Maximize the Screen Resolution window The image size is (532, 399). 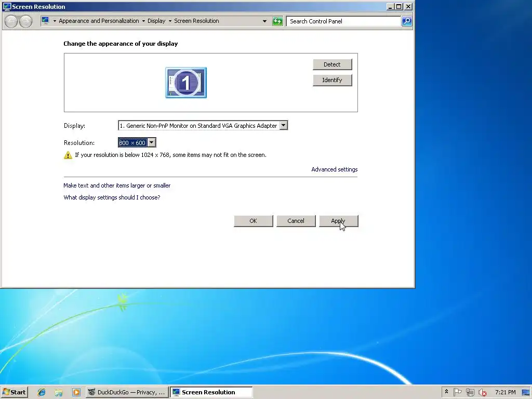(399, 6)
